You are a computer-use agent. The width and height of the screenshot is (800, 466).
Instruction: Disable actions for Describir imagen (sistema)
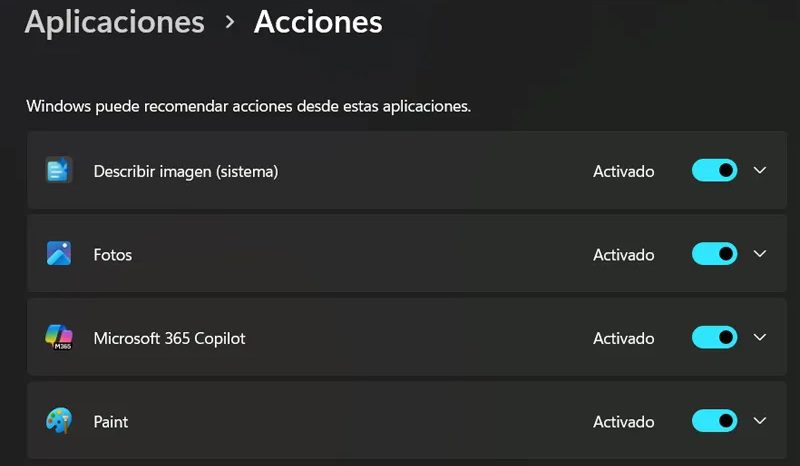click(x=714, y=171)
